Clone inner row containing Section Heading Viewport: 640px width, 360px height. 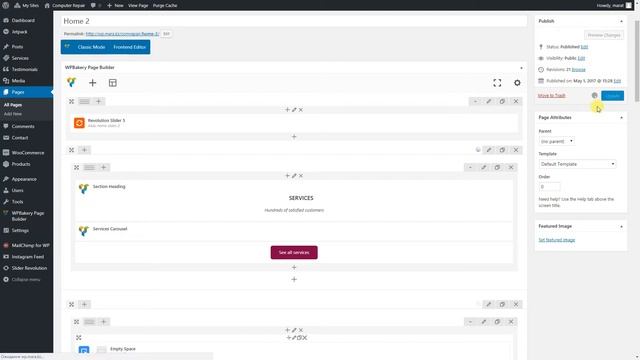click(x=497, y=167)
